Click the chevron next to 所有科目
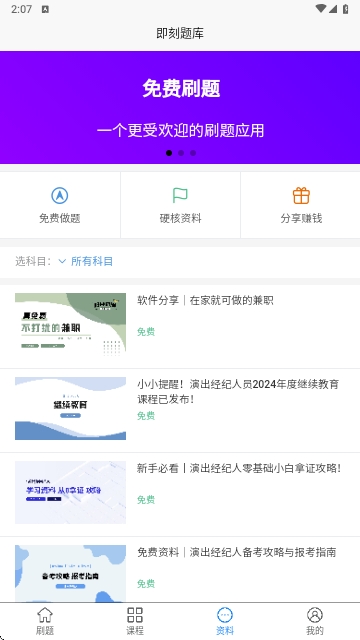This screenshot has width=360, height=640. [62, 261]
